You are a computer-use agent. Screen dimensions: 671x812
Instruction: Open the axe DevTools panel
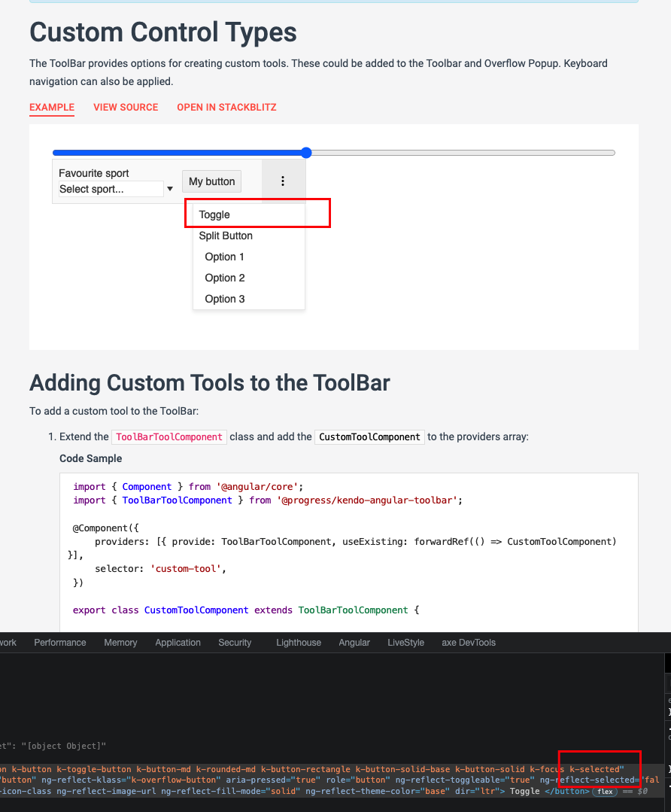[468, 643]
